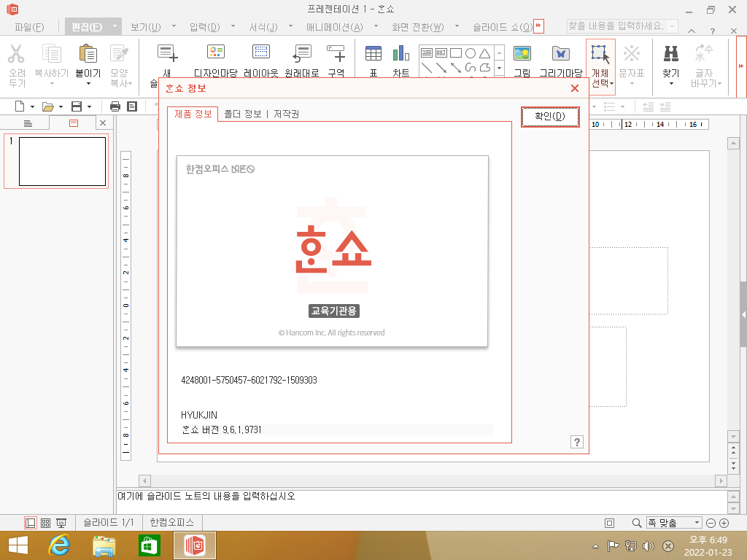Image resolution: width=747 pixels, height=560 pixels.
Task: Click the 글자 바꾸기 icon
Action: 704,53
